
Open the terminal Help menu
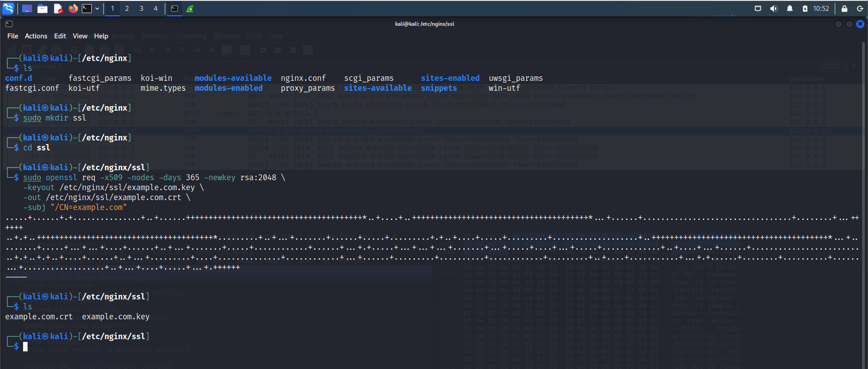point(101,36)
